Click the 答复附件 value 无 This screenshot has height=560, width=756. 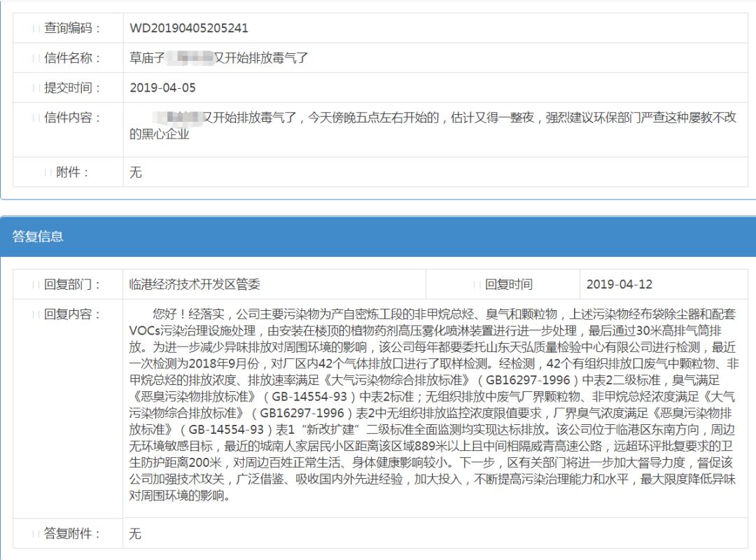[x=136, y=533]
